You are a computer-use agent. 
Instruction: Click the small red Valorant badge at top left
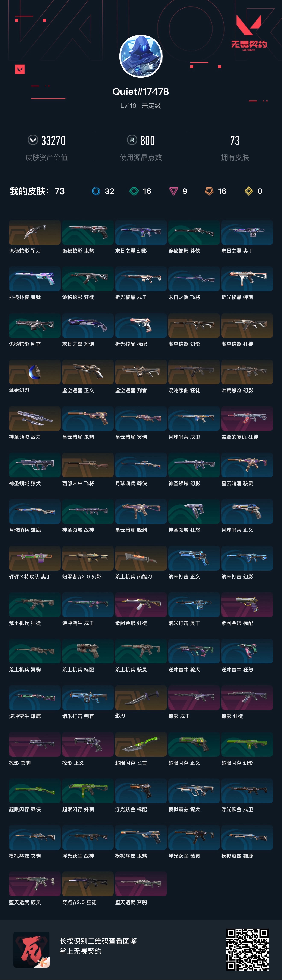coord(20,69)
